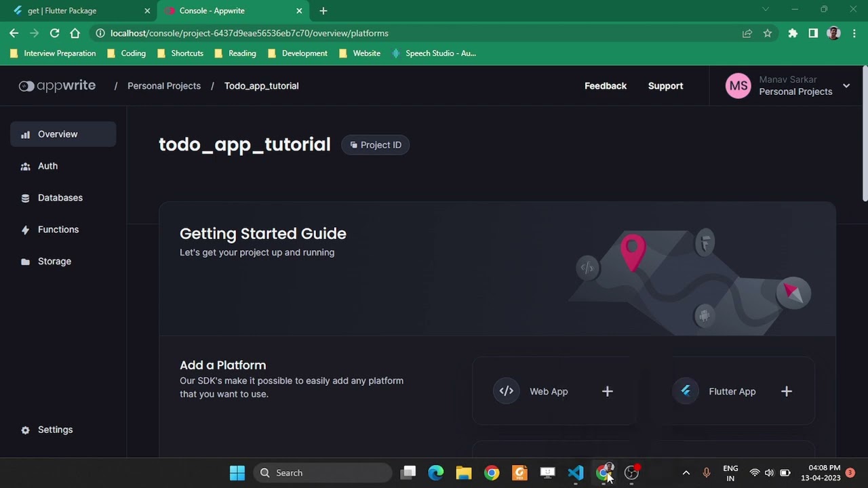
Task: Click the microphone tray icon
Action: coord(706,473)
